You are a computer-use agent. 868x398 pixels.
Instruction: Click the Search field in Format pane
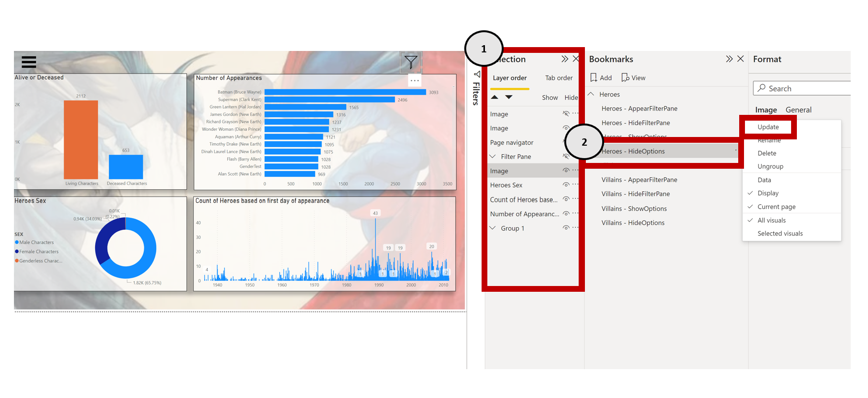pyautogui.click(x=802, y=88)
